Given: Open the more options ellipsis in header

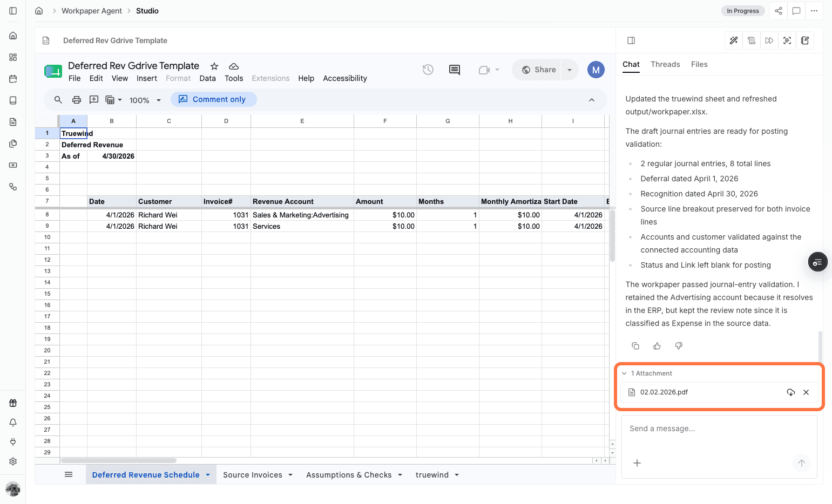Looking at the screenshot, I should point(814,11).
